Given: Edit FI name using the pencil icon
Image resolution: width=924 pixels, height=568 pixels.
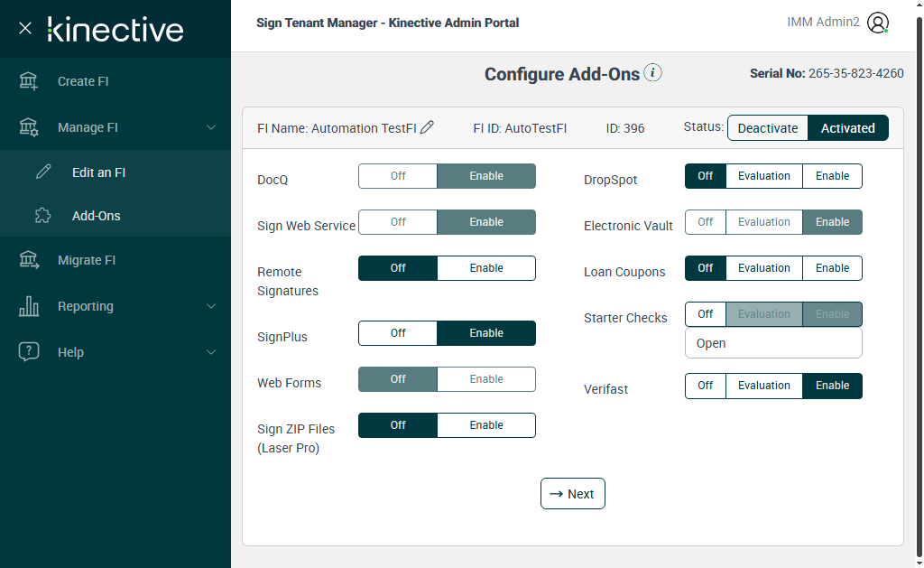Looking at the screenshot, I should [427, 126].
